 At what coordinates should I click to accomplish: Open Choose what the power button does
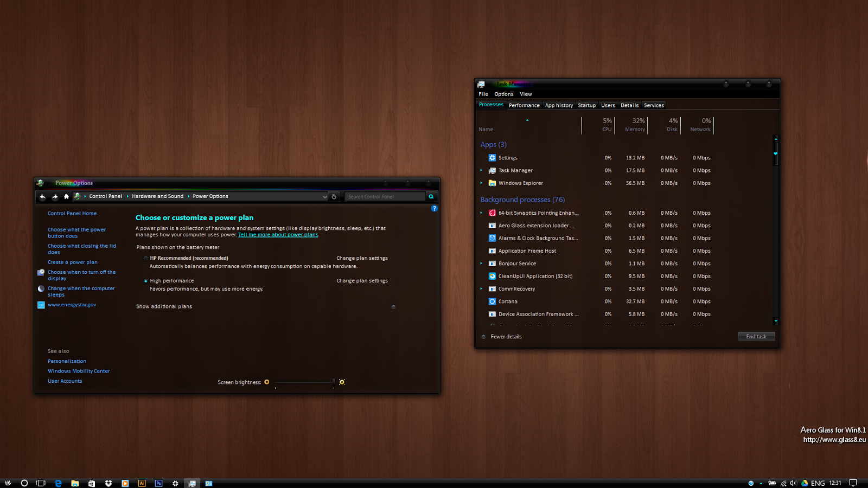pyautogui.click(x=76, y=233)
